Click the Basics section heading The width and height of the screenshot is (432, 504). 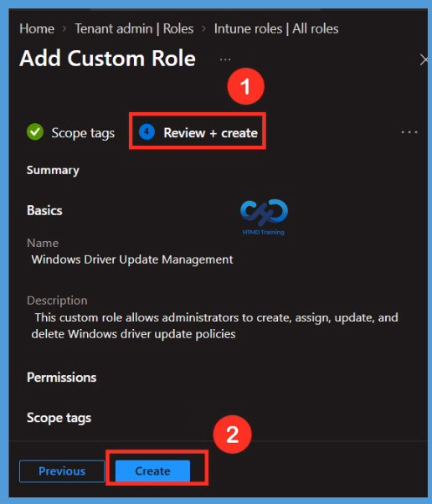pos(44,210)
